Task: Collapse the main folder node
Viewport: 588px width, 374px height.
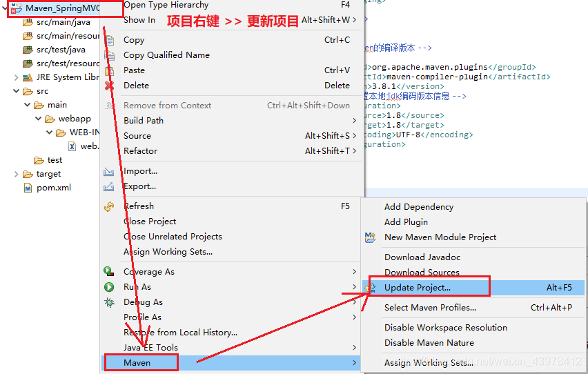Action: [27, 105]
